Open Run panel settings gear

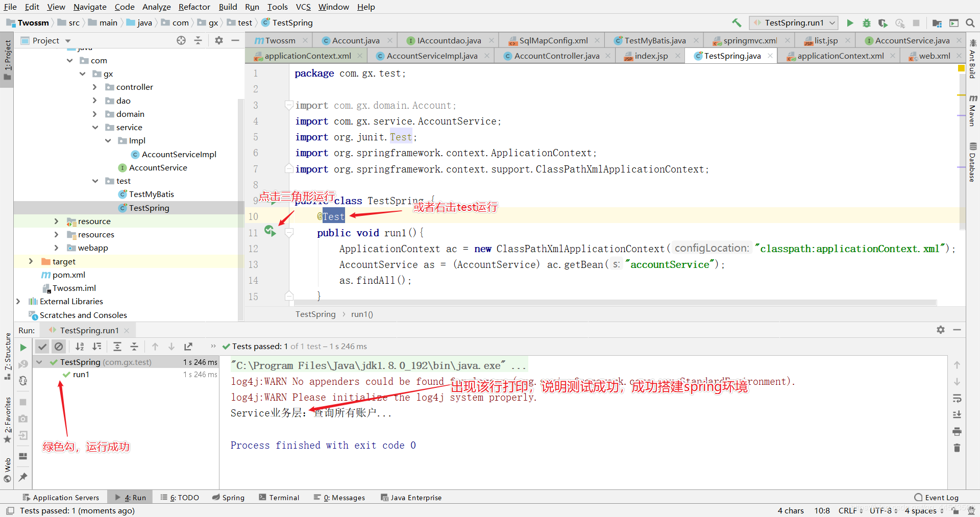tap(940, 330)
